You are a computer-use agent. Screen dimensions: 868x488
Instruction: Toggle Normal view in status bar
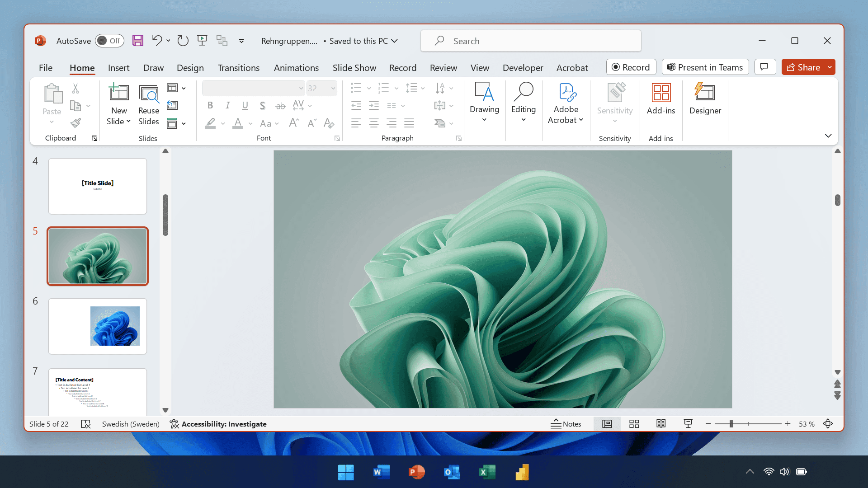607,424
